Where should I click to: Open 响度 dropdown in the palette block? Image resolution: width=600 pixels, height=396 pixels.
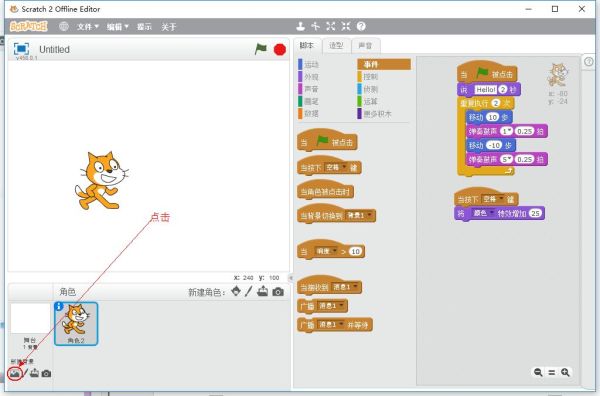(326, 251)
